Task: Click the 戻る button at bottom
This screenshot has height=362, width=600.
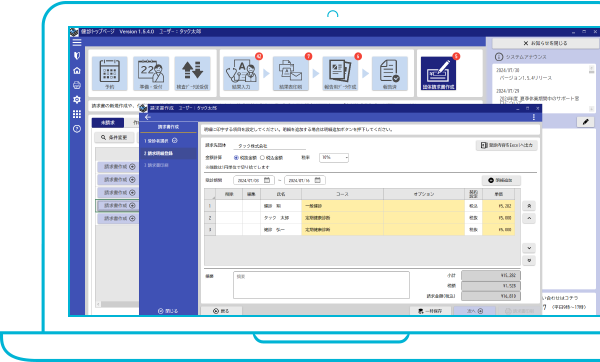Action: coord(221,311)
